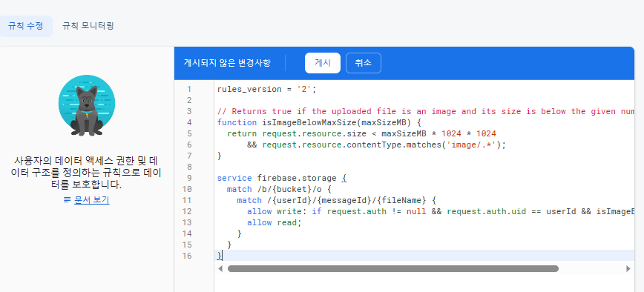Click the // Returns true comment line
The image size is (644, 292).
coord(426,111)
